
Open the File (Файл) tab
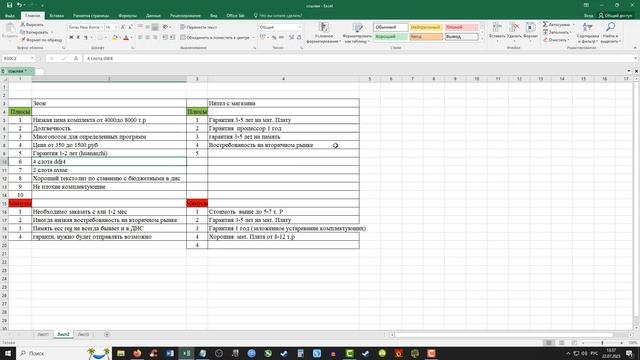pyautogui.click(x=10, y=16)
